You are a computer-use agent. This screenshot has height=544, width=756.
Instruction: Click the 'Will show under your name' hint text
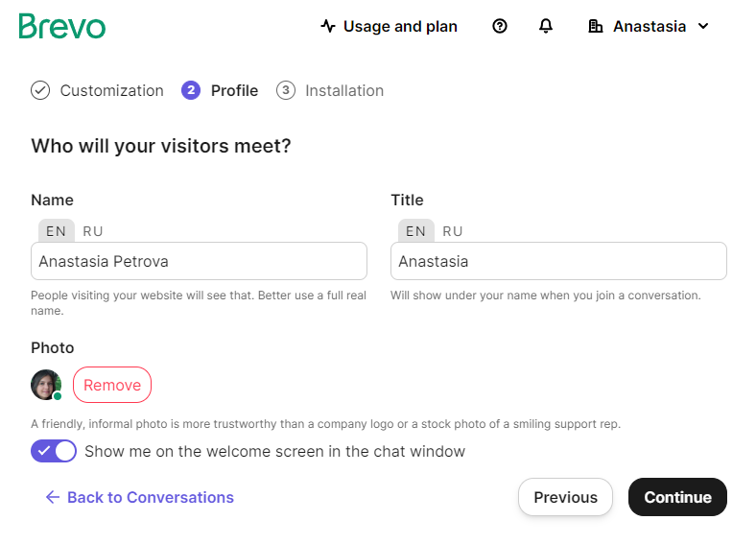[x=545, y=296]
